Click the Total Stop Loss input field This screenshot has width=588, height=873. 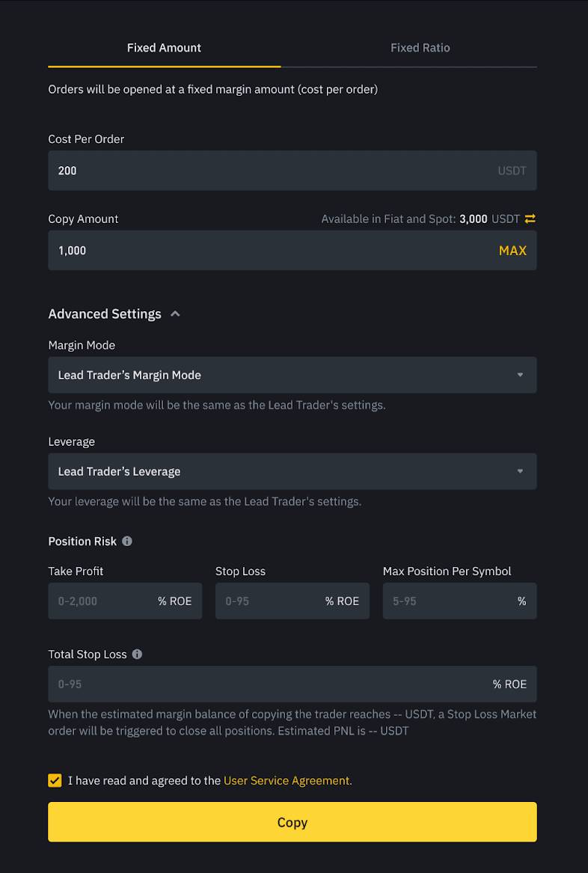[x=293, y=684]
